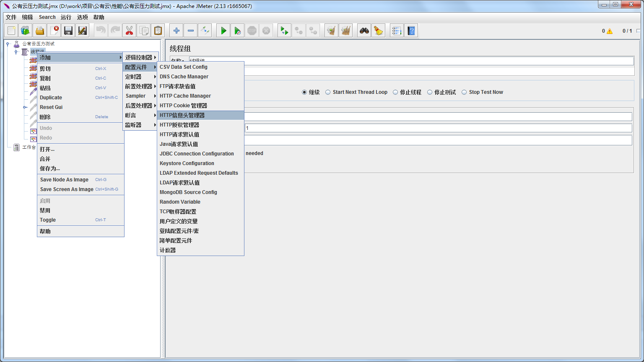Choose JDBC Connection Configuration entry
Image resolution: width=644 pixels, height=362 pixels.
tap(200, 154)
